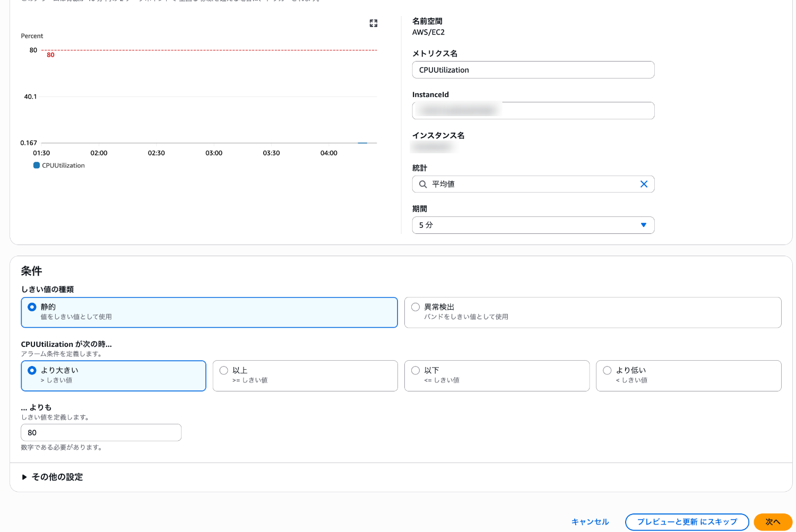796x532 pixels.
Task: Proceed with the 次へ button
Action: [x=773, y=522]
